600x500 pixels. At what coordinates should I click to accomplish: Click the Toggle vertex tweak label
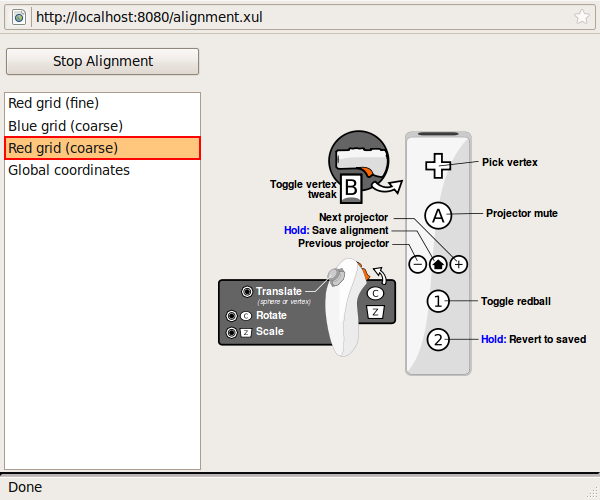coord(303,189)
